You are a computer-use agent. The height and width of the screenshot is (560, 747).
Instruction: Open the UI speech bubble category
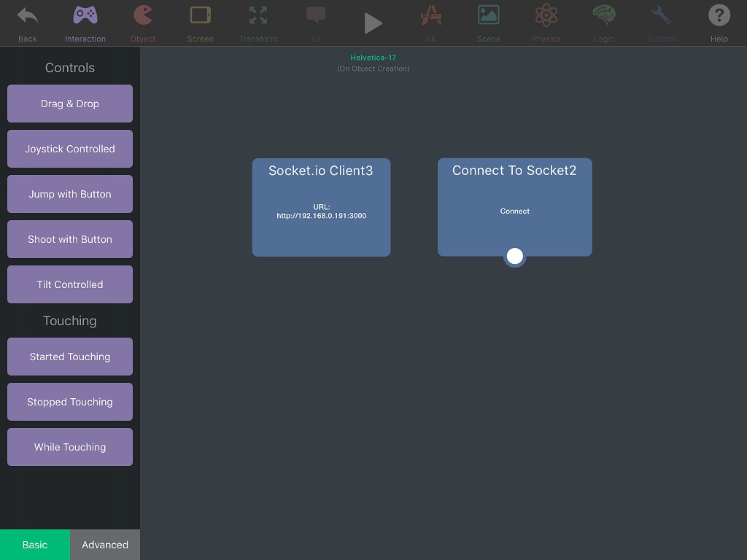point(316,15)
